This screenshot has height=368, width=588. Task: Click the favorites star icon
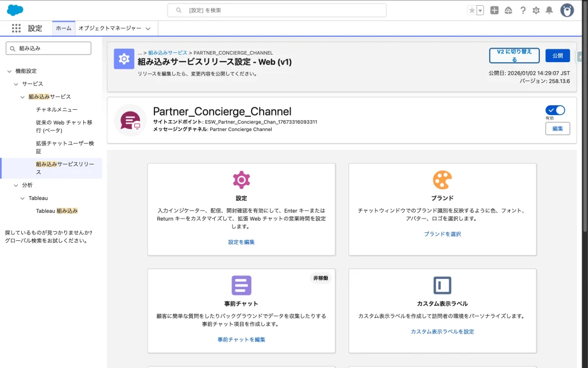[x=471, y=10]
